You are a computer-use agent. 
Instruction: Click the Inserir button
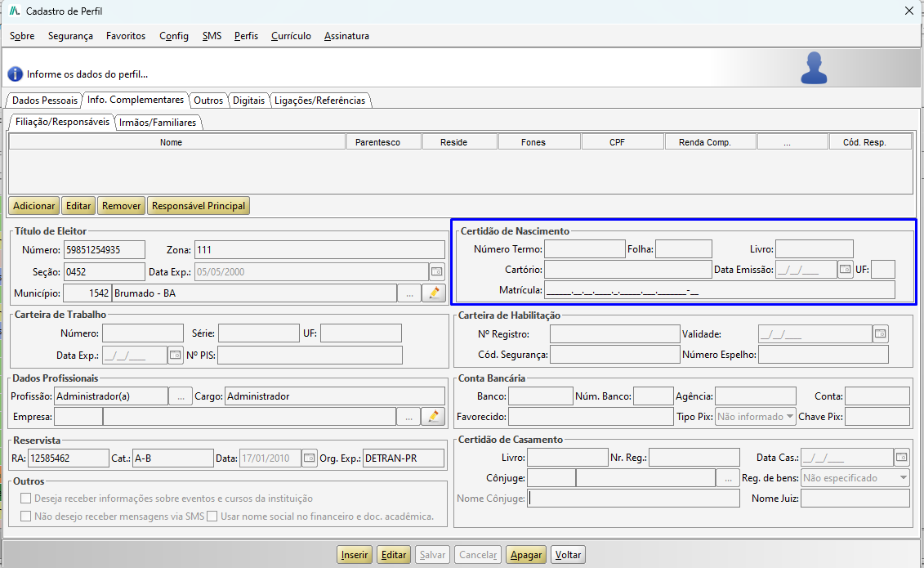tap(355, 554)
